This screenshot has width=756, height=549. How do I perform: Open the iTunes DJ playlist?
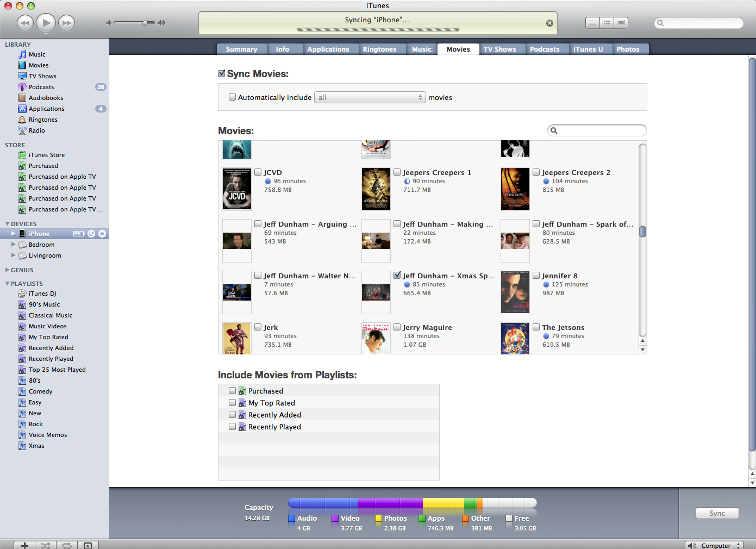click(42, 294)
